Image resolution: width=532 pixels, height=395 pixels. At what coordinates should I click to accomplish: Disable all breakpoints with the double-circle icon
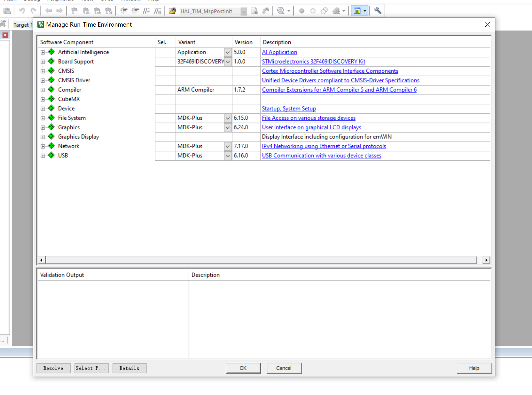324,11
